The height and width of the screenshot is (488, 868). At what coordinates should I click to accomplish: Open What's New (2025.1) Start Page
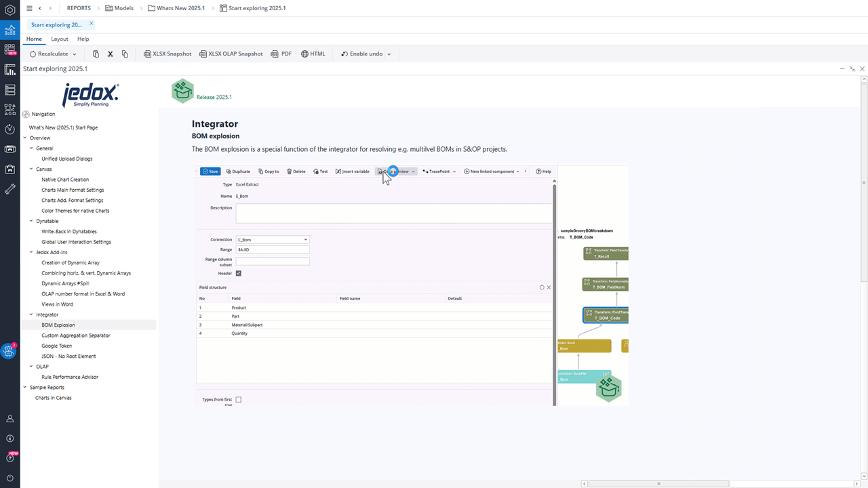coord(63,127)
